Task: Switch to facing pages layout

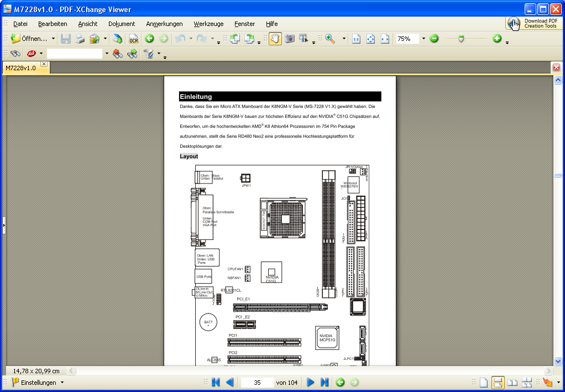Action: 512,383
